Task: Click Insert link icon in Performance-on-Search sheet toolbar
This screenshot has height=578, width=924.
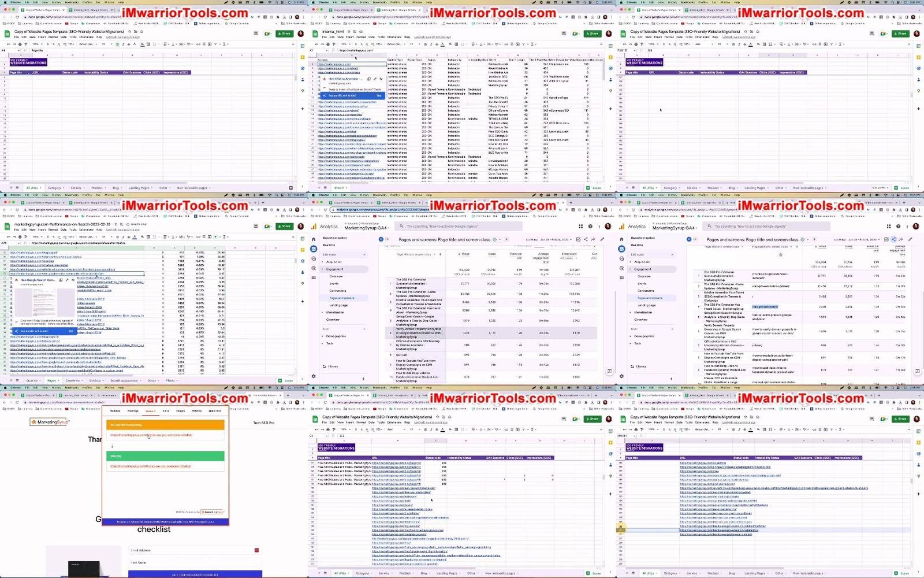Action: click(x=198, y=237)
